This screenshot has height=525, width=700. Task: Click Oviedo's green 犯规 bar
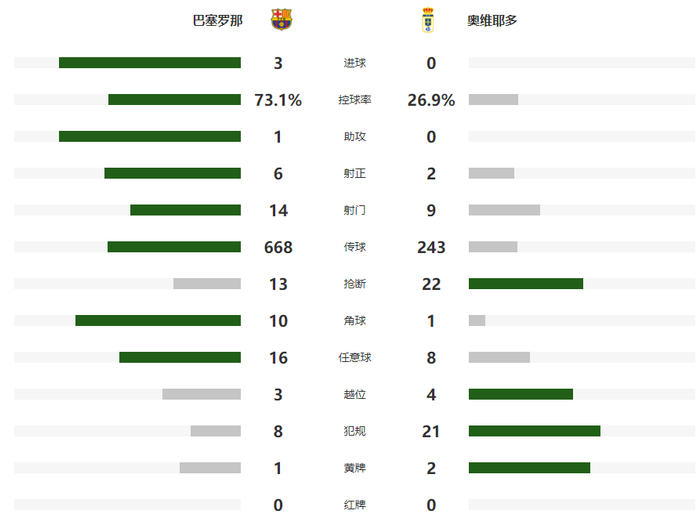click(x=534, y=431)
